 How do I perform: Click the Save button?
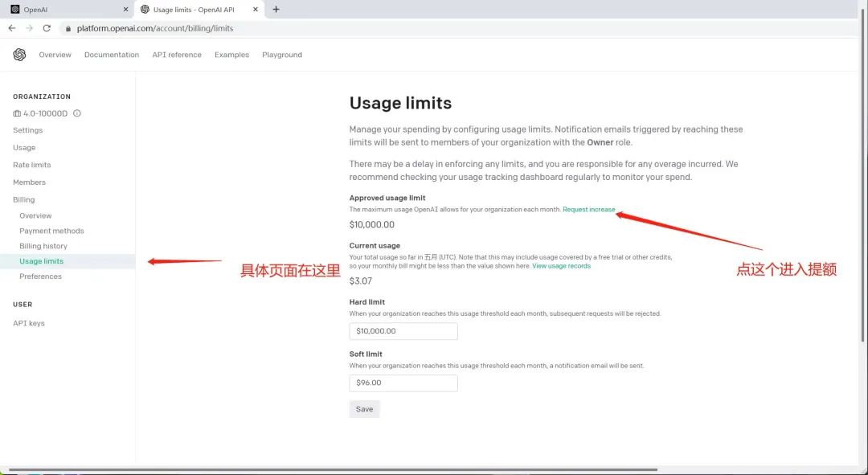pyautogui.click(x=364, y=409)
